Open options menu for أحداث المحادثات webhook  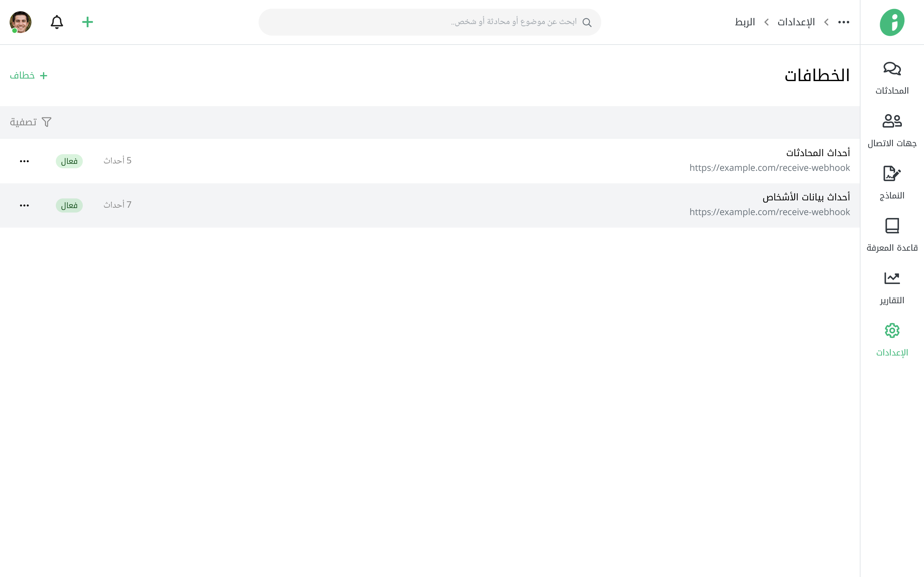pos(24,162)
